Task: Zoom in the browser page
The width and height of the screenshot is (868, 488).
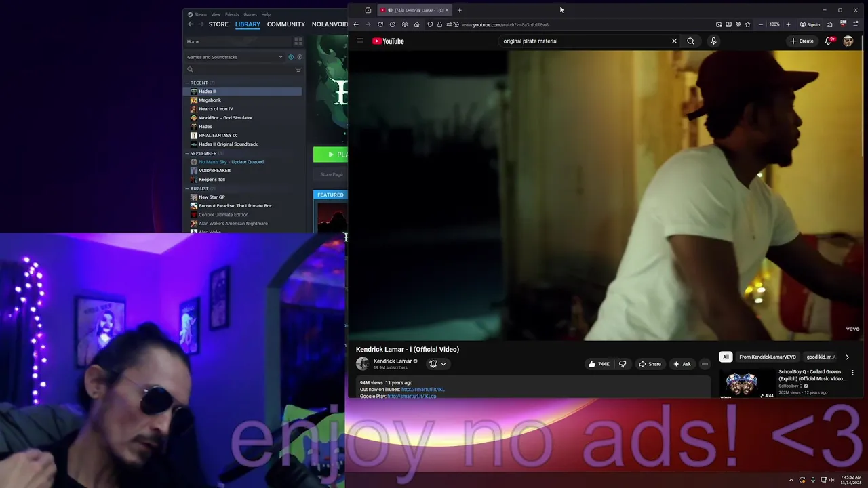Action: (788, 24)
